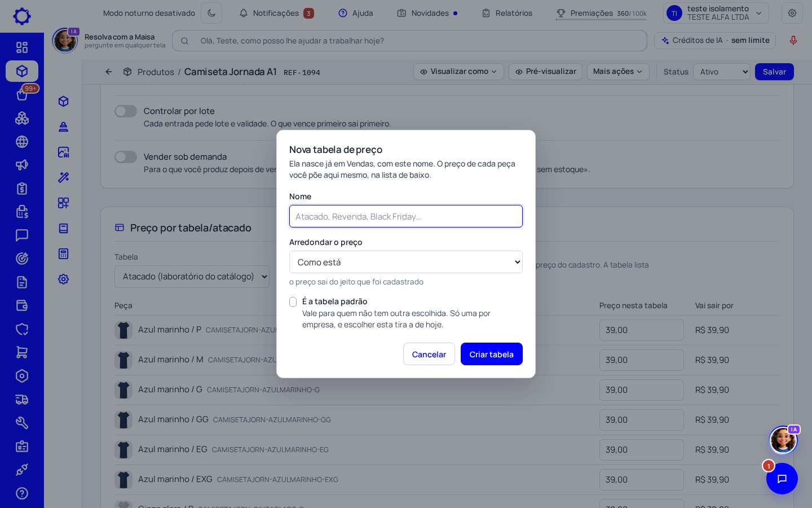Click the Pré-visualizar button
This screenshot has width=812, height=508.
(x=545, y=72)
